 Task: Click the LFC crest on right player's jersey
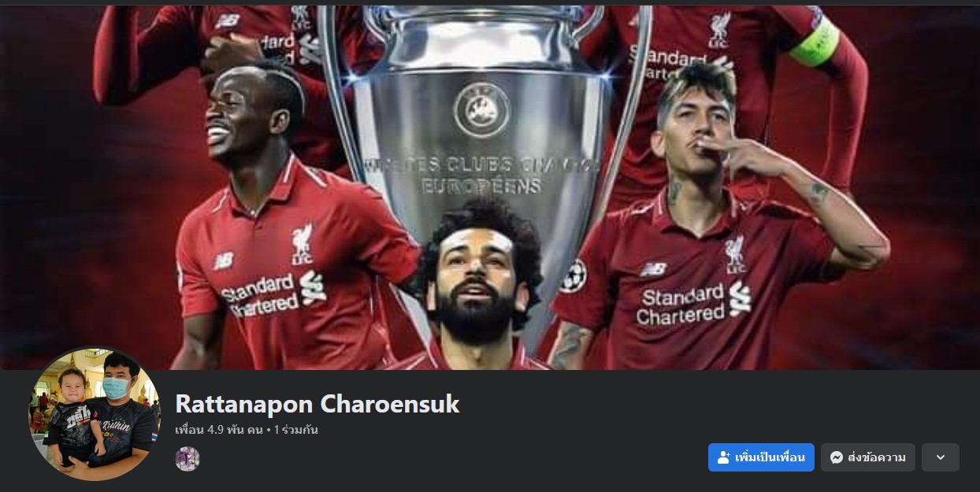pyautogui.click(x=734, y=251)
